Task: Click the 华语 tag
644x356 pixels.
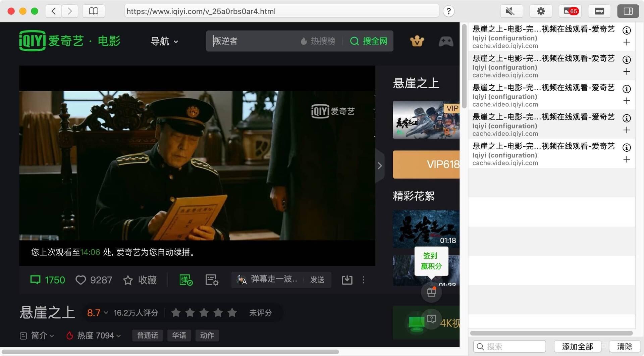Action: [x=179, y=335]
